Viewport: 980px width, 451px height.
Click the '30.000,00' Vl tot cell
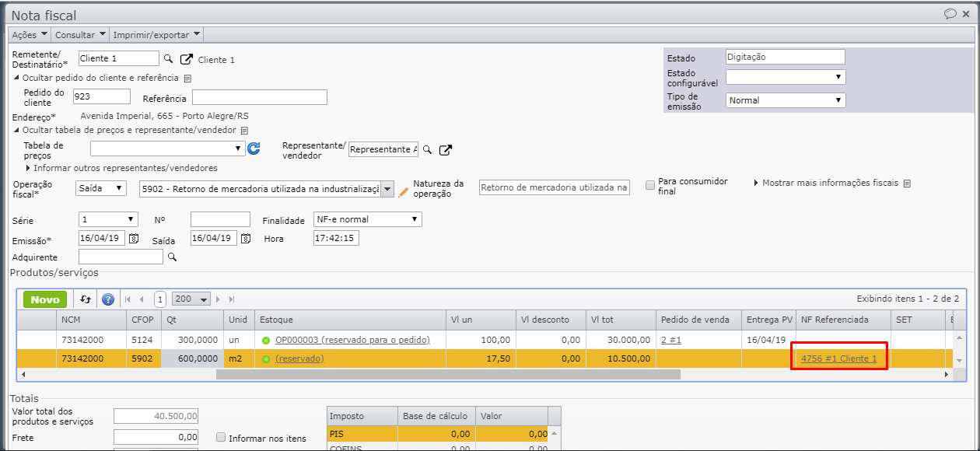tap(621, 341)
